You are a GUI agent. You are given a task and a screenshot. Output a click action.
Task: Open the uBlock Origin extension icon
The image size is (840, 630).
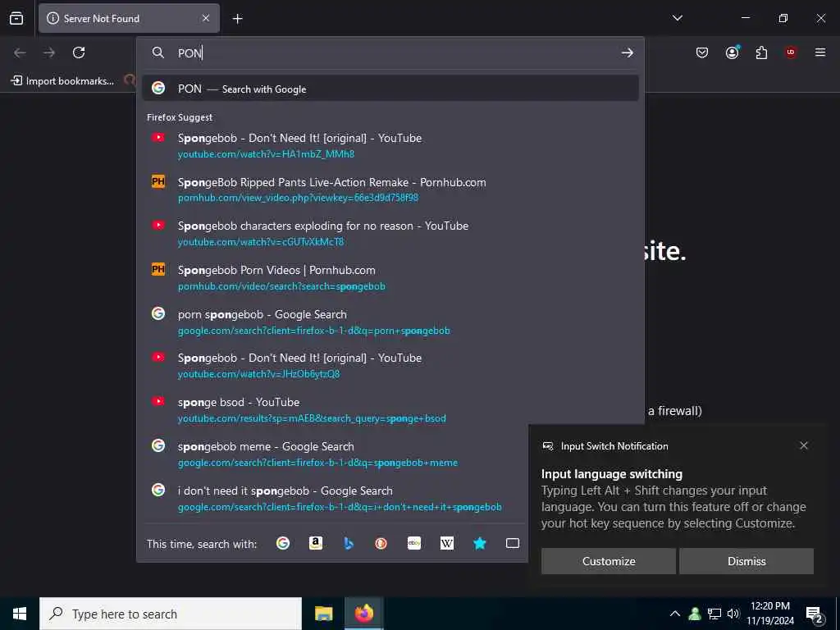(791, 52)
